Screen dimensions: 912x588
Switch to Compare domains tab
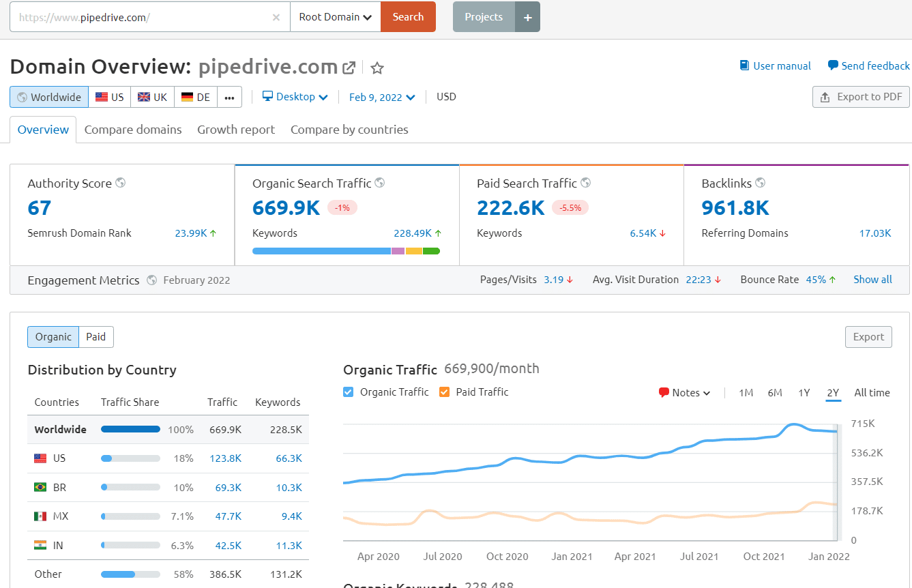coord(133,130)
